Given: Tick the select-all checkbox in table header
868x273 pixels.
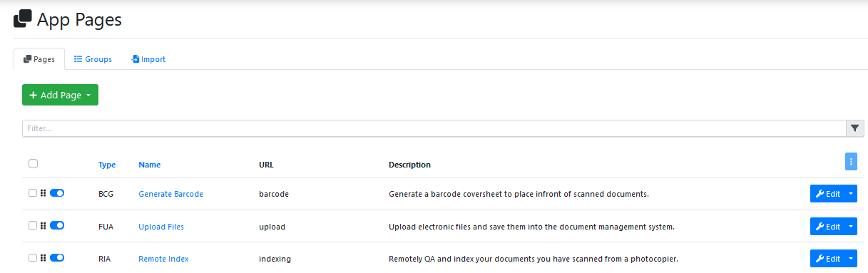Looking at the screenshot, I should tap(33, 164).
